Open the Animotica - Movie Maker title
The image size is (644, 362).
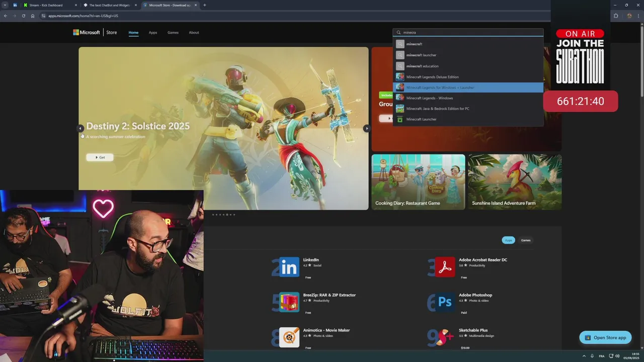click(x=327, y=330)
